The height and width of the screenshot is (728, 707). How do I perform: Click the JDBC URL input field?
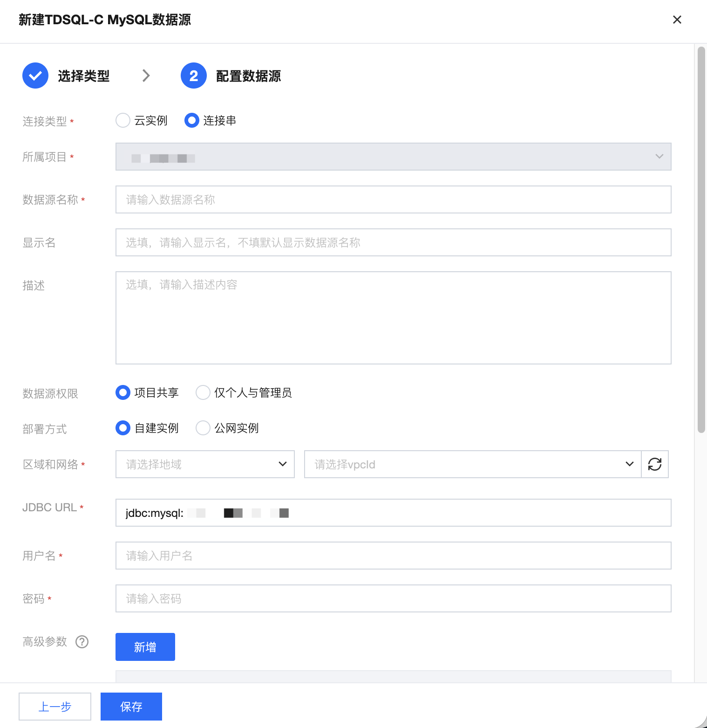click(394, 513)
